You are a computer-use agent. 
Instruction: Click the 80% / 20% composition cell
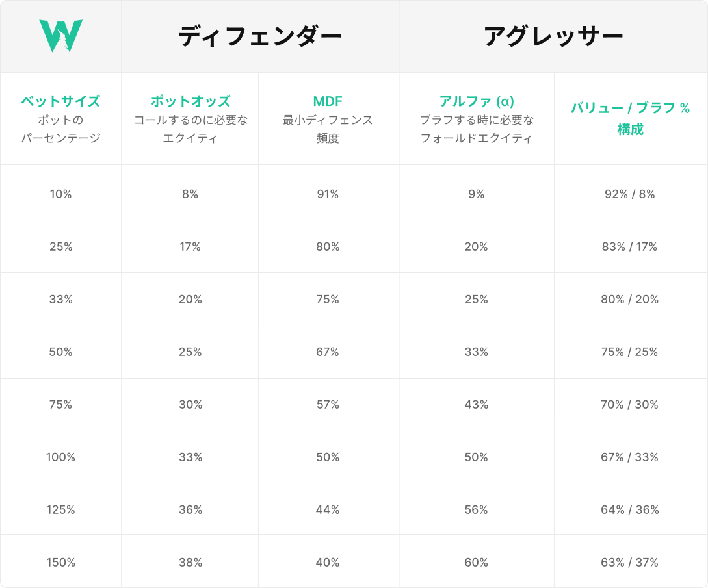[x=630, y=300]
